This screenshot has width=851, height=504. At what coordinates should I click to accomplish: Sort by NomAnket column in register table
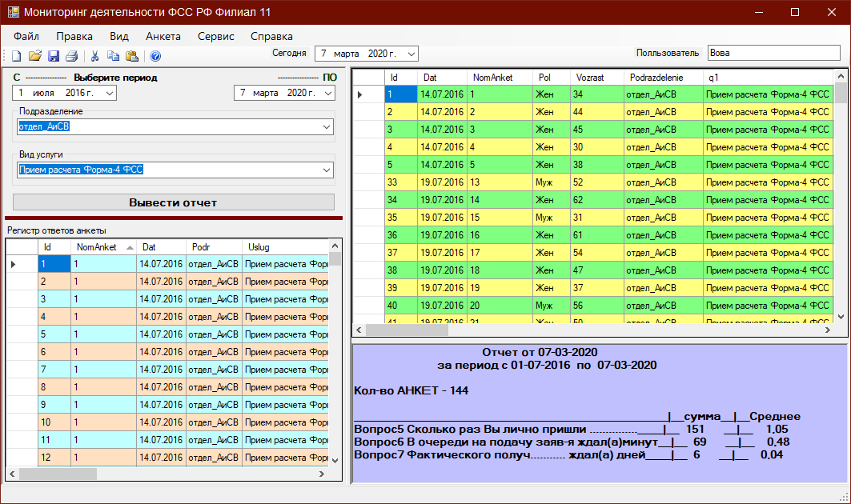(x=103, y=247)
